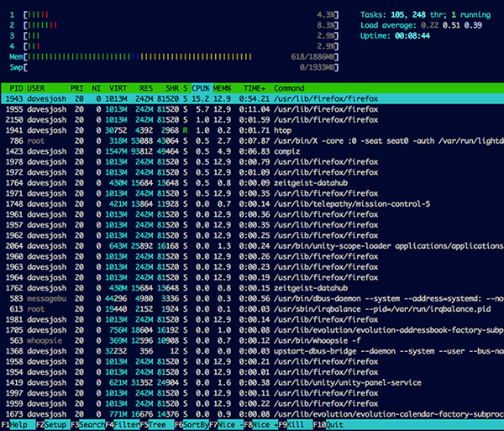
Task: Click the F9 Kill button
Action: (x=296, y=424)
